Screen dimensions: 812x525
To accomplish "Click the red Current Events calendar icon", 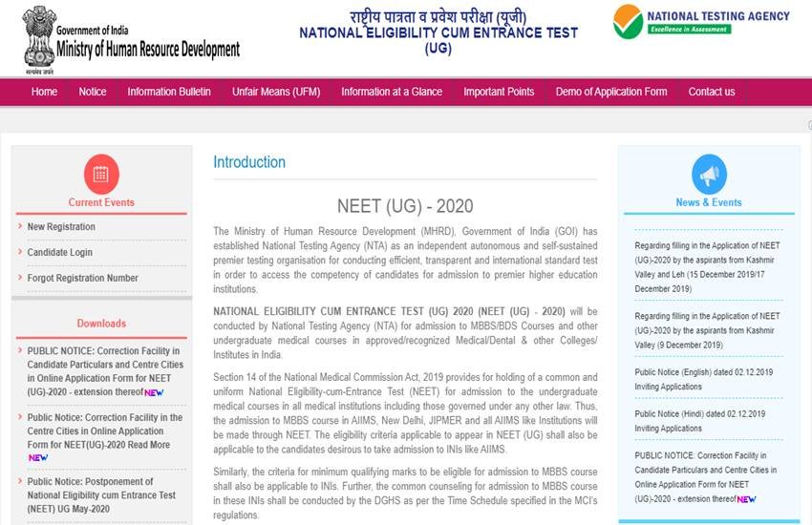I will (x=101, y=174).
